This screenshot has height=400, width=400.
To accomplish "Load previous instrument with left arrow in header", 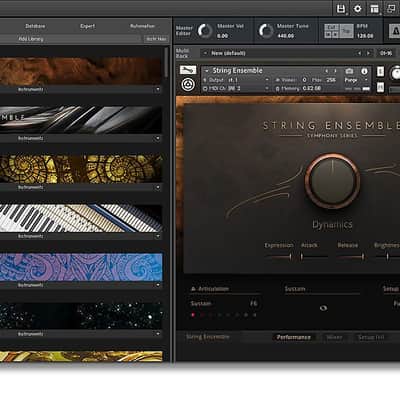I will click(326, 71).
